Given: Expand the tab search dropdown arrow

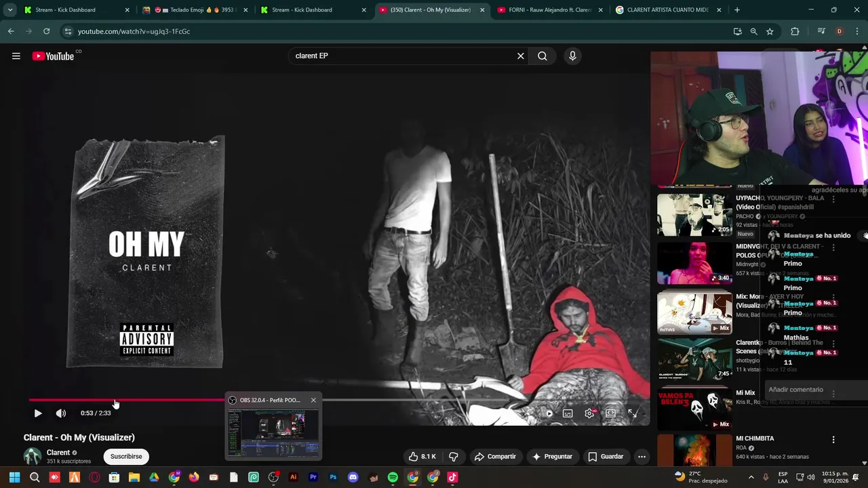Looking at the screenshot, I should 10,10.
